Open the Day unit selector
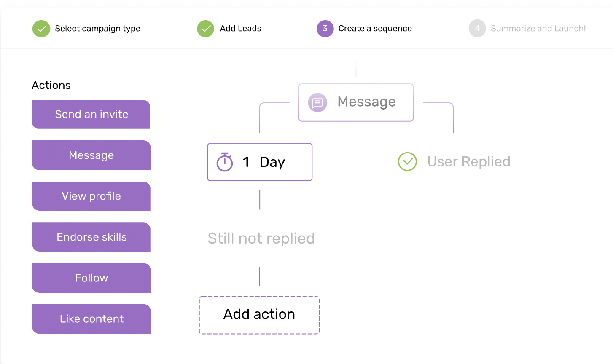 (x=272, y=162)
